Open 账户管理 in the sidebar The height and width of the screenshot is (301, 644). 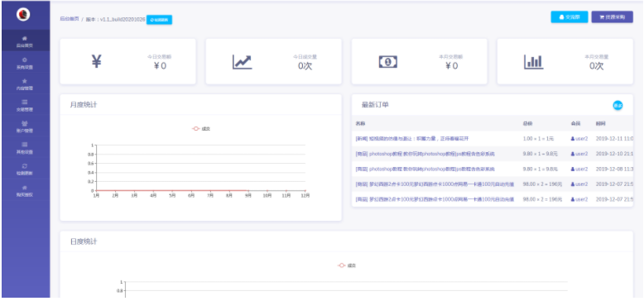25,127
